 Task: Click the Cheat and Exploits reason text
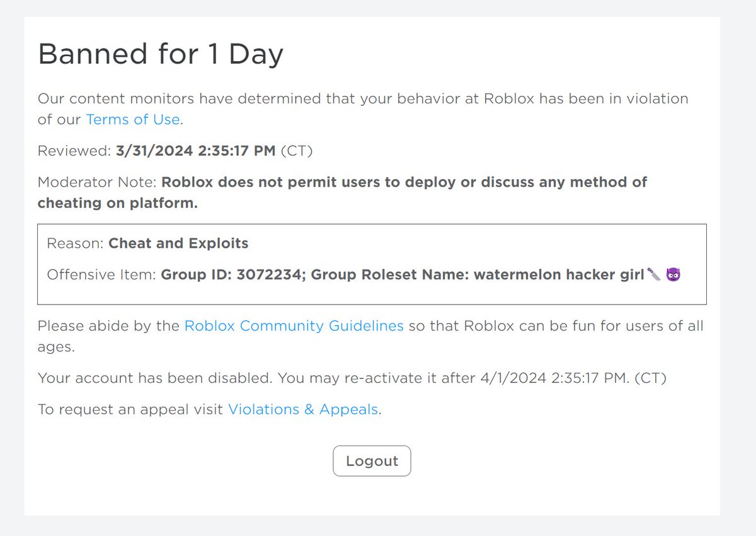179,243
